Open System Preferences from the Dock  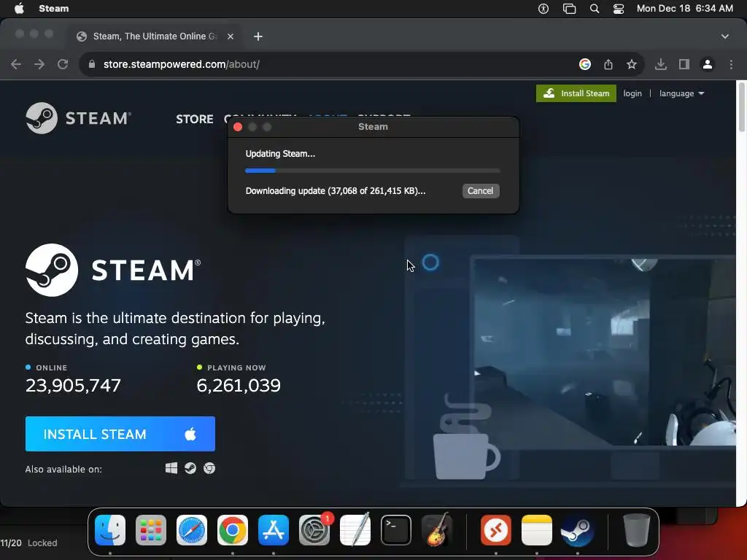click(x=314, y=530)
